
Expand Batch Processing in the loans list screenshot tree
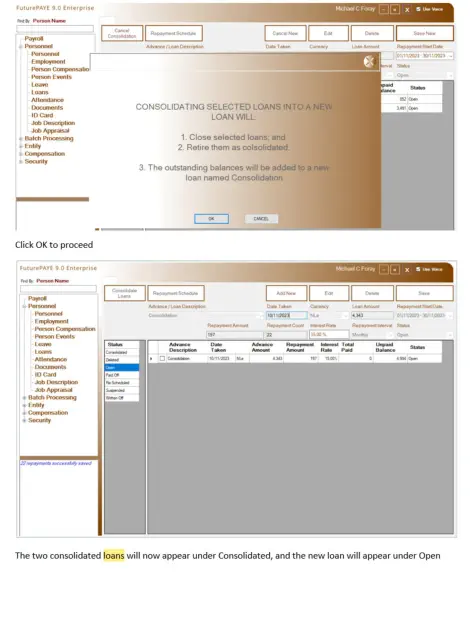pos(24,398)
